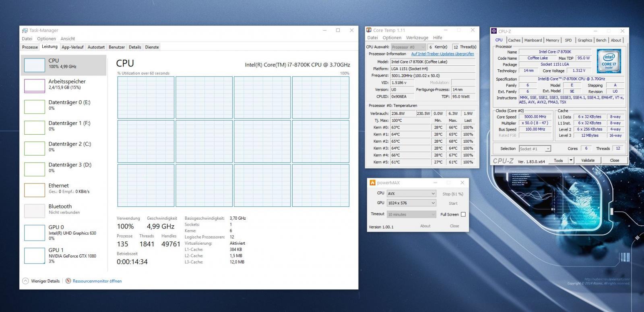This screenshot has height=312, width=644.
Task: Switch to Autostart tab
Action: pos(96,47)
